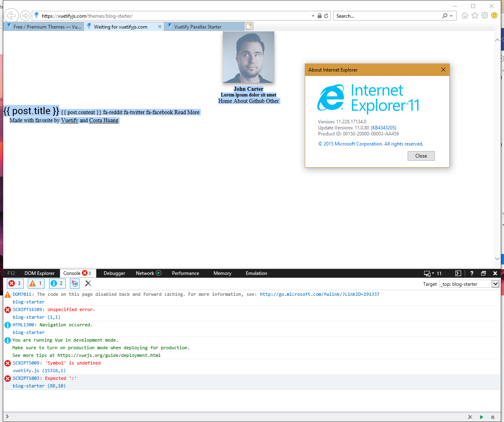This screenshot has width=504, height=422.
Task: Select the SCRIPT16389 Unspecified error message
Action: (x=54, y=309)
